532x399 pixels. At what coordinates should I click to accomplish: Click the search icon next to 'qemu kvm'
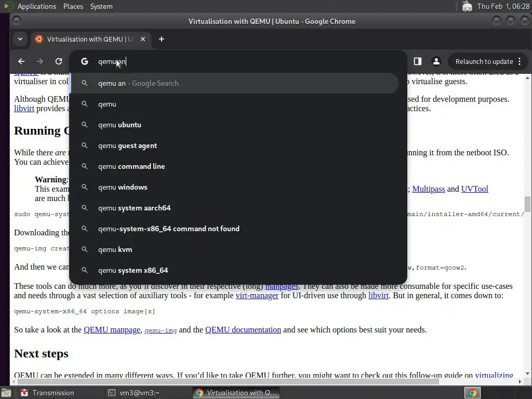[x=85, y=249]
